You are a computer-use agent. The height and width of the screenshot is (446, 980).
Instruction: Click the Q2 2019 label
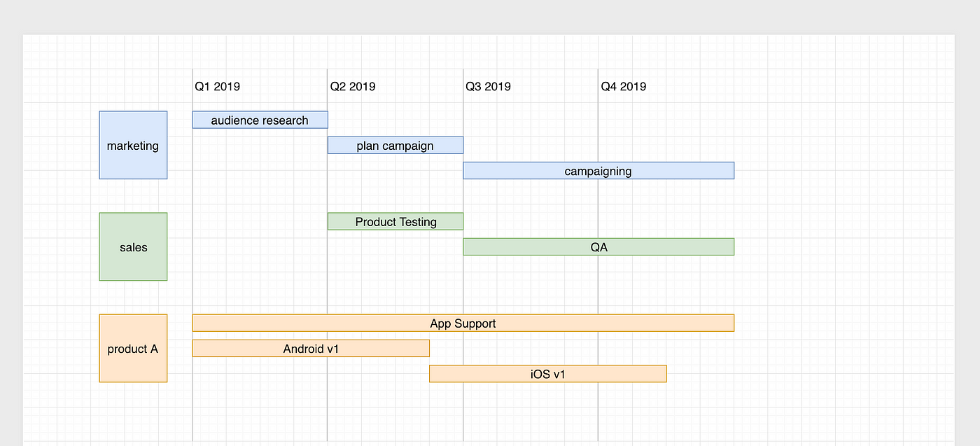point(353,86)
